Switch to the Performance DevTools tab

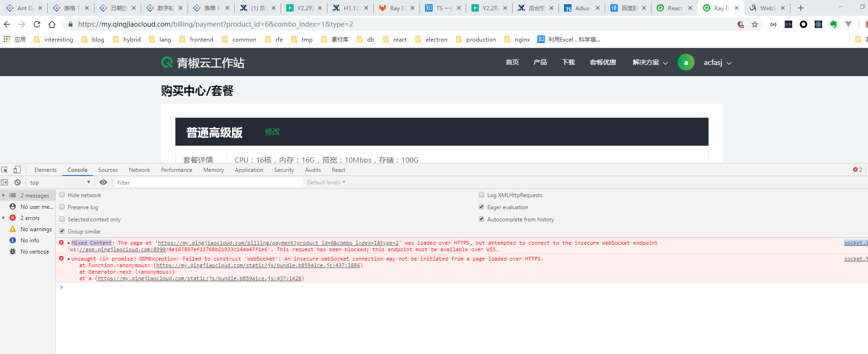[177, 170]
